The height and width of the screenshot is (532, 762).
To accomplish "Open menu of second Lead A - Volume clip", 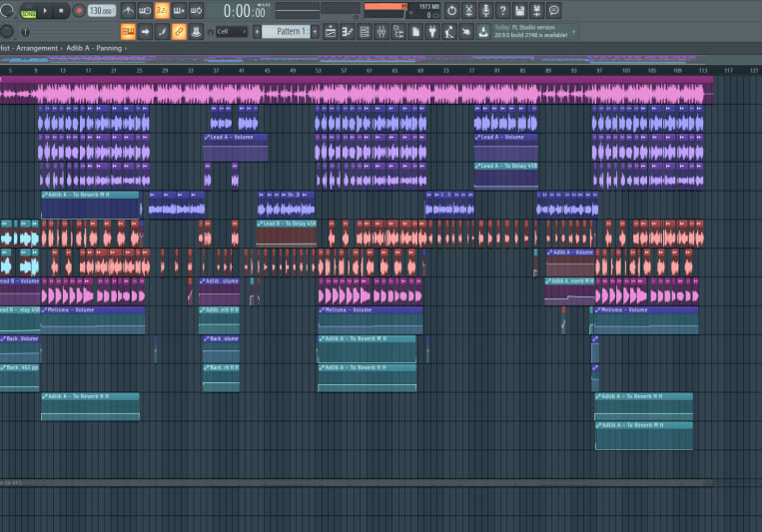I will (478, 138).
